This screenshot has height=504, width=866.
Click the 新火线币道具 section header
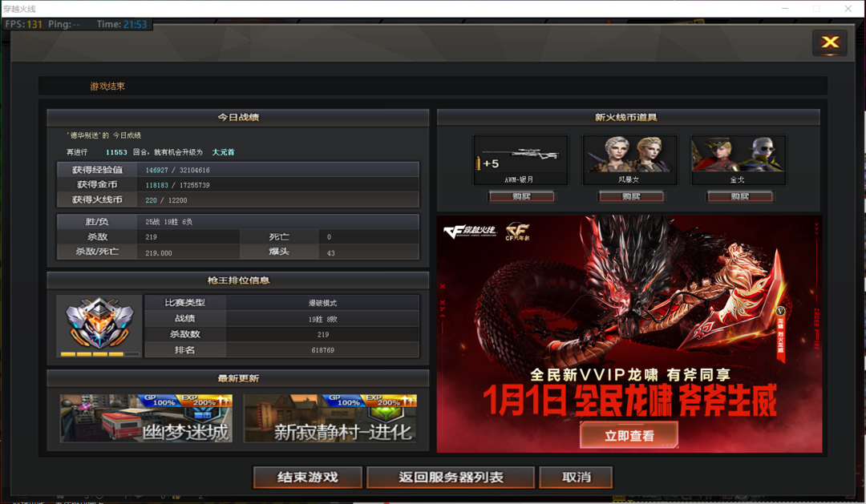[629, 117]
